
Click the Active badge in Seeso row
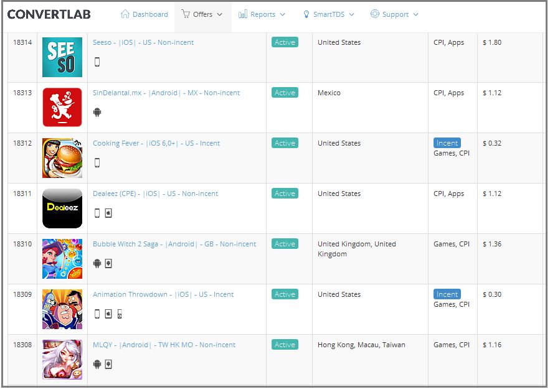point(285,42)
